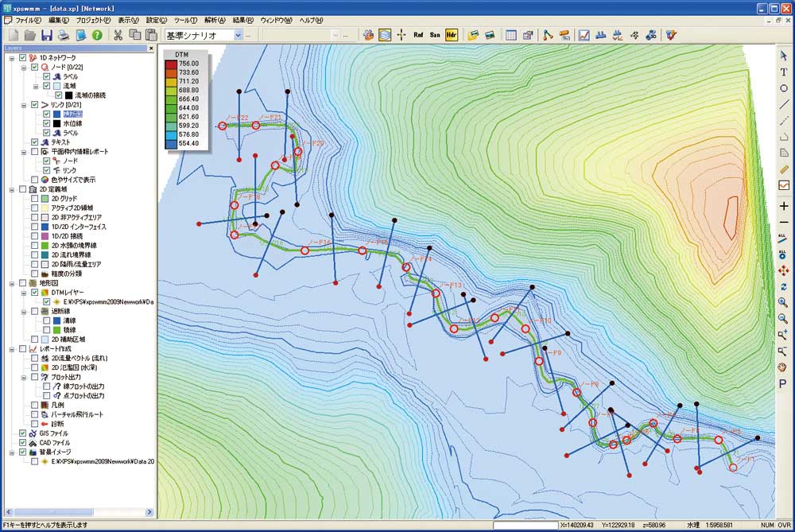This screenshot has height=532, width=795.
Task: Click the ruler measure tool icon
Action: coord(784,169)
